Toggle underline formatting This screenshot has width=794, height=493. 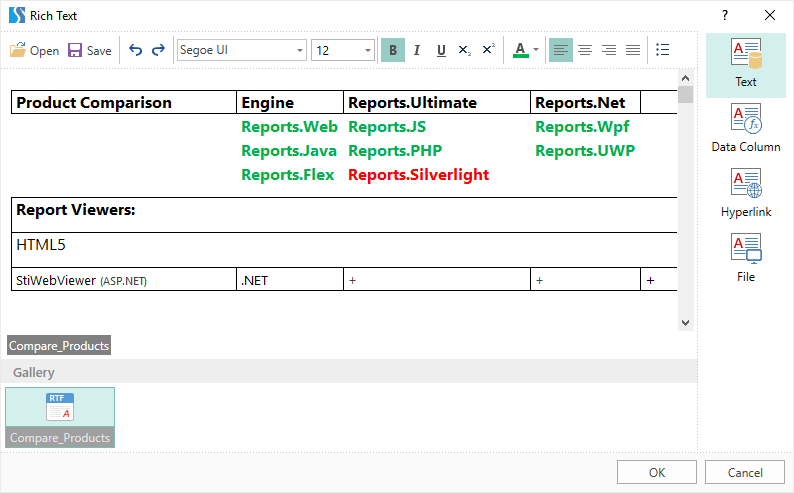[441, 50]
